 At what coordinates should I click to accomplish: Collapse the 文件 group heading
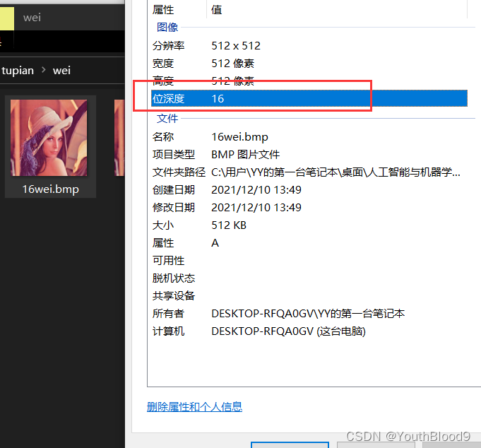pos(167,118)
